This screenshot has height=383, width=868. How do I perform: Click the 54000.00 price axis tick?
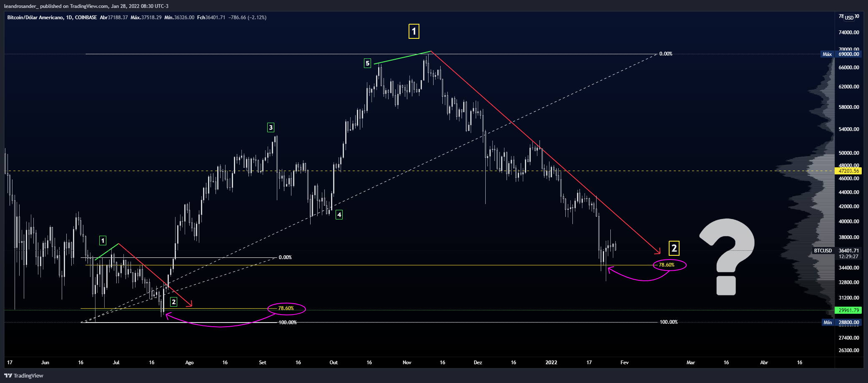tap(849, 129)
